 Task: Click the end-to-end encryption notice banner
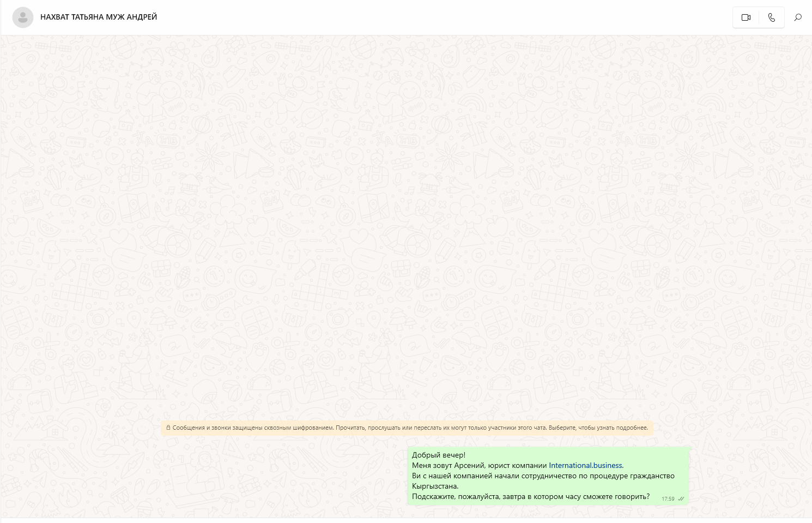(x=407, y=428)
